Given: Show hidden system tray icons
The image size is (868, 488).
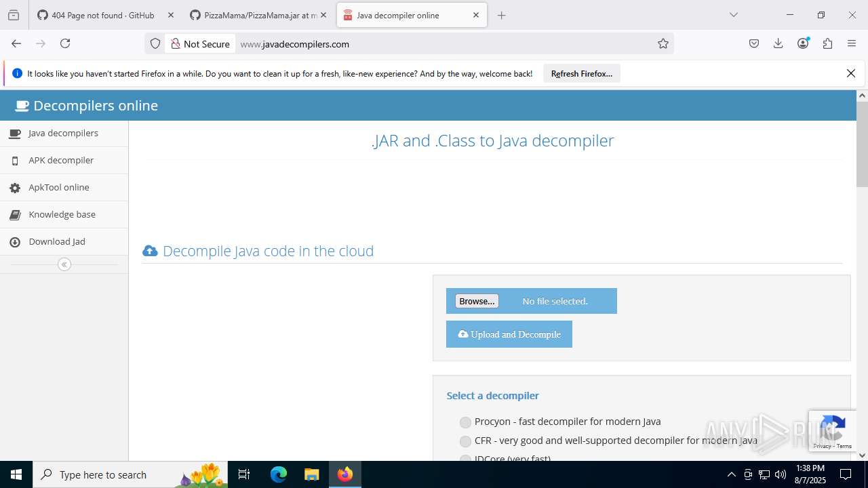Looking at the screenshot, I should coord(731,474).
